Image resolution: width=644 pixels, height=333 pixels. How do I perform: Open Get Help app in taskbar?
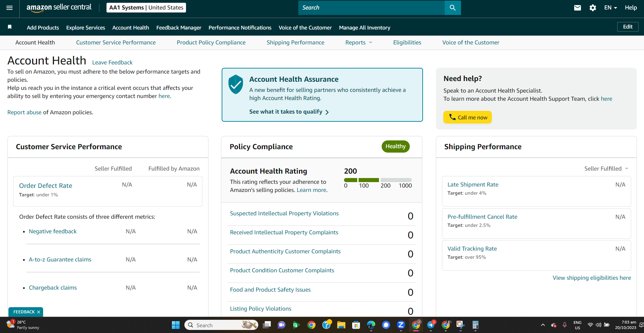coord(326,325)
